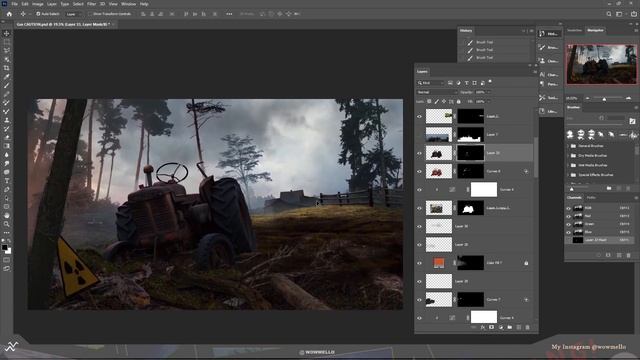
Task: Switch to the Navigator tab
Action: click(x=595, y=30)
